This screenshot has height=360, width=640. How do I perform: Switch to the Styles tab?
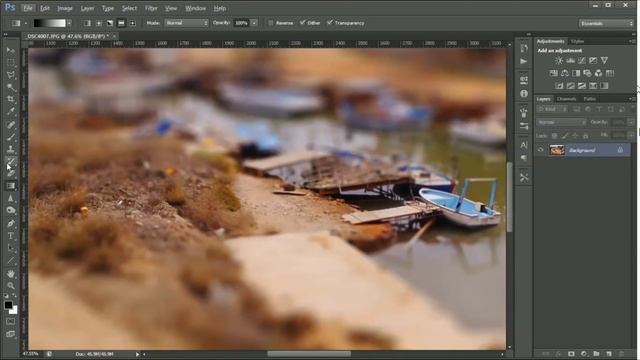[577, 41]
